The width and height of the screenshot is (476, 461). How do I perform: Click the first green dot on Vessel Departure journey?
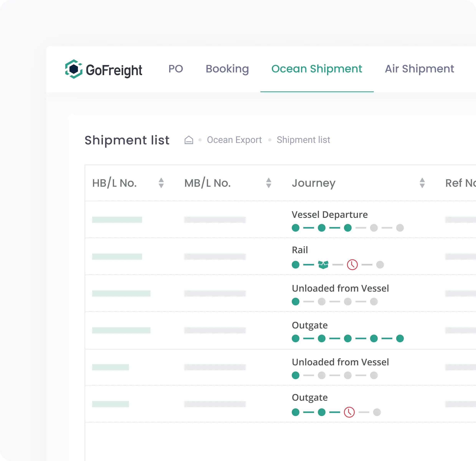coord(296,228)
